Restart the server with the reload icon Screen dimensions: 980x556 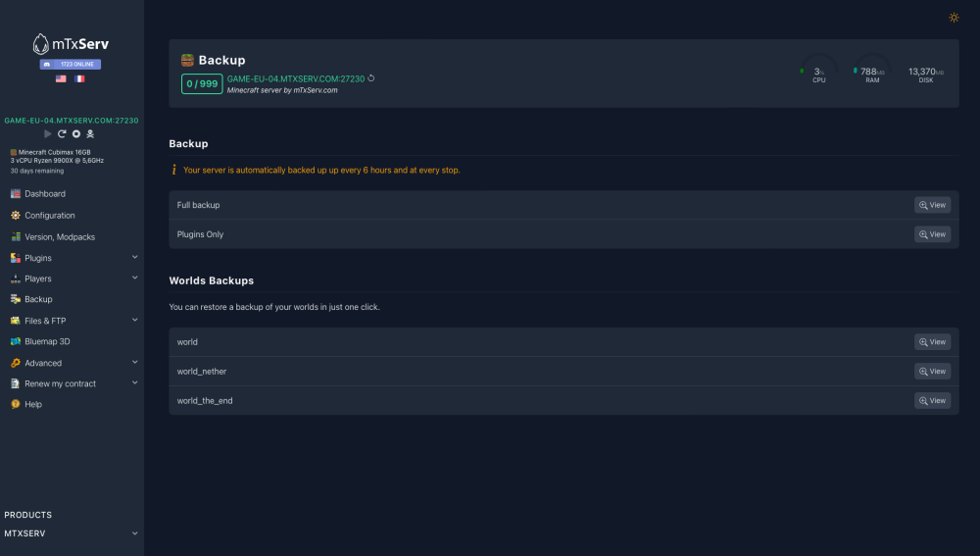click(x=62, y=133)
